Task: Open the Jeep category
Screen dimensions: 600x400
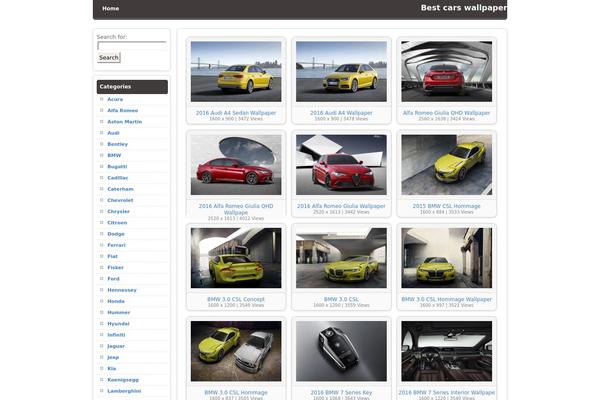Action: [113, 357]
